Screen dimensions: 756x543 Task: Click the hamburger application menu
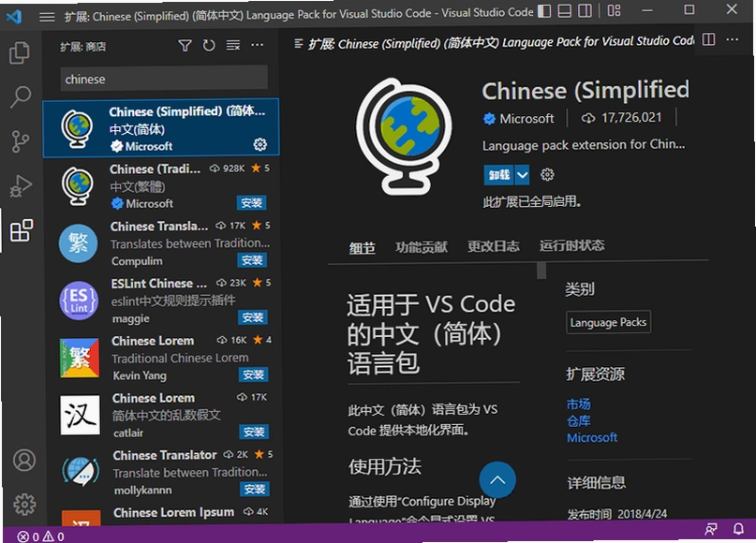coord(47,18)
